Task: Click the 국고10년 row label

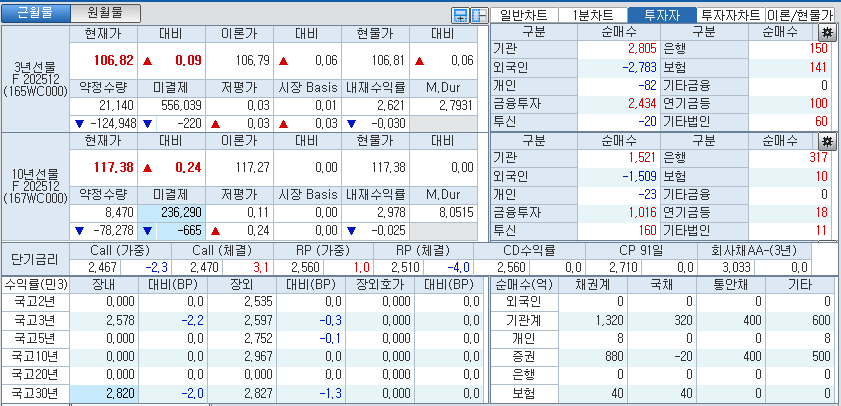Action: (x=35, y=357)
